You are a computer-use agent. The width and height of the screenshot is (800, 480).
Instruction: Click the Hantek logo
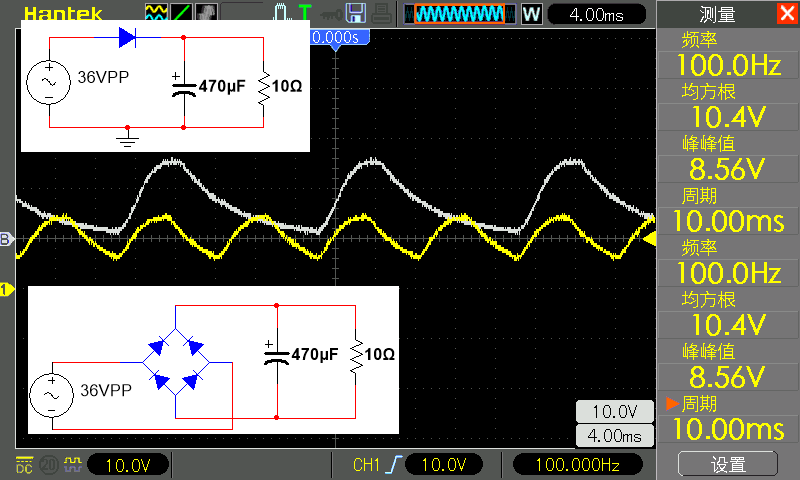(x=63, y=14)
